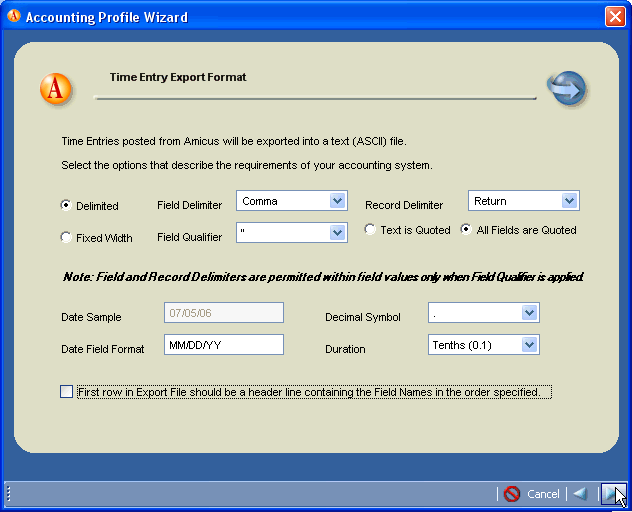Open the Duration Tenths dropdown
The image size is (632, 512).
(x=529, y=345)
